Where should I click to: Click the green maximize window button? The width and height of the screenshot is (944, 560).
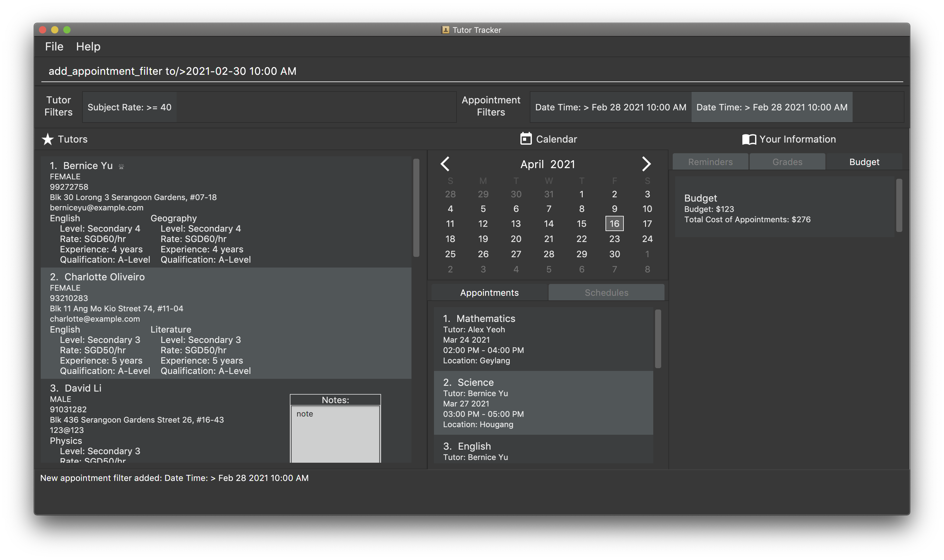pyautogui.click(x=67, y=30)
